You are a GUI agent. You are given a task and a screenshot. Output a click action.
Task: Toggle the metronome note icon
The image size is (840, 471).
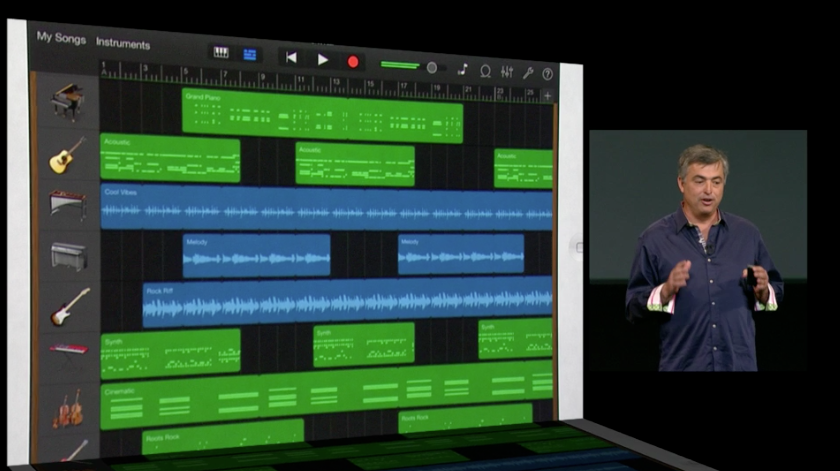pos(463,69)
